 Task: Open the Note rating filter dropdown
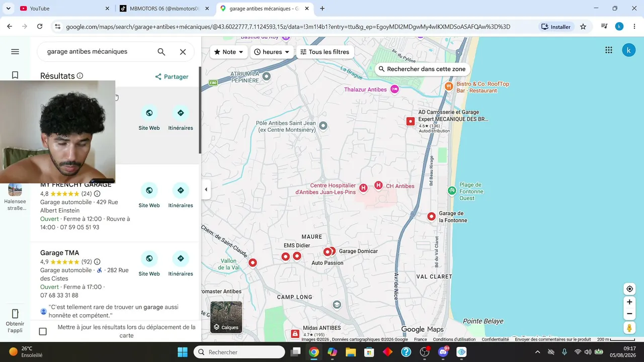pos(229,52)
